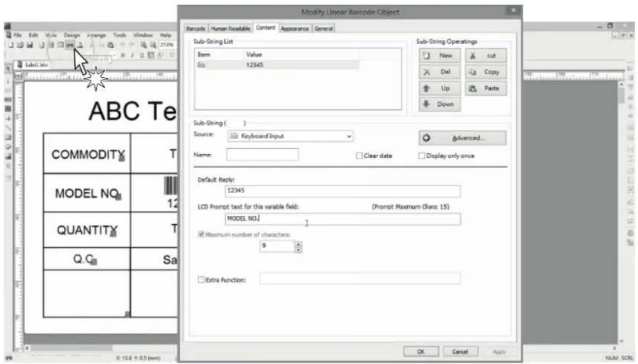The height and width of the screenshot is (364, 638).
Task: Open the Window menu
Action: [x=143, y=35]
